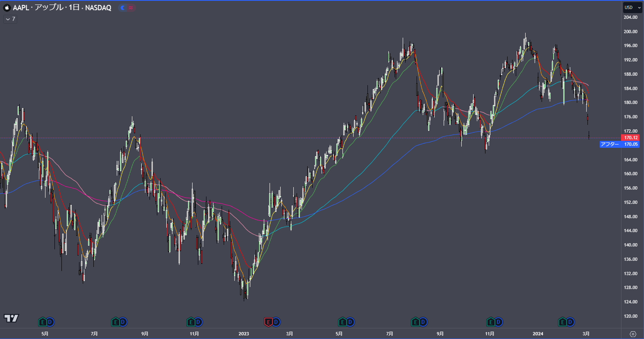Select the D marker above 2023's 5月 label
This screenshot has width=644, height=339.
tap(350, 322)
